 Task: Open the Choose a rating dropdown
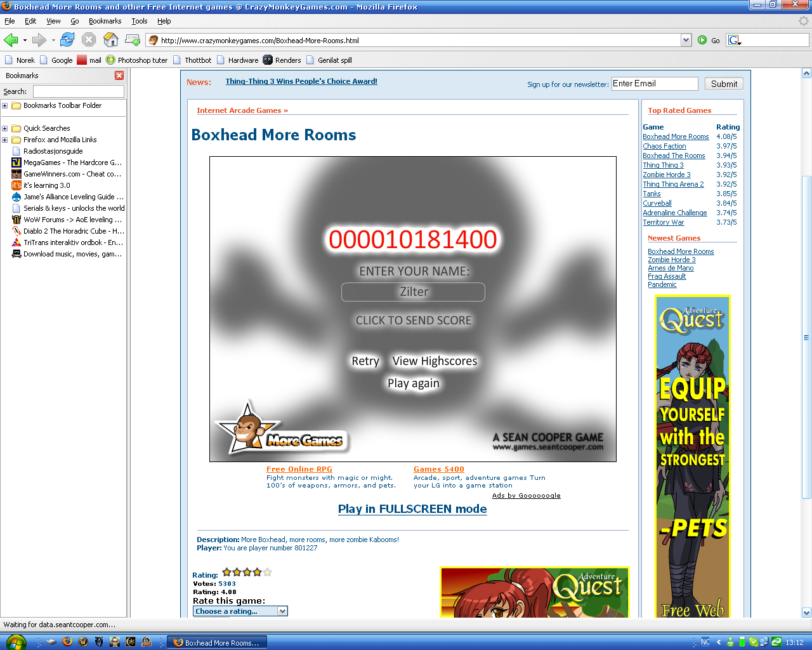(x=240, y=611)
